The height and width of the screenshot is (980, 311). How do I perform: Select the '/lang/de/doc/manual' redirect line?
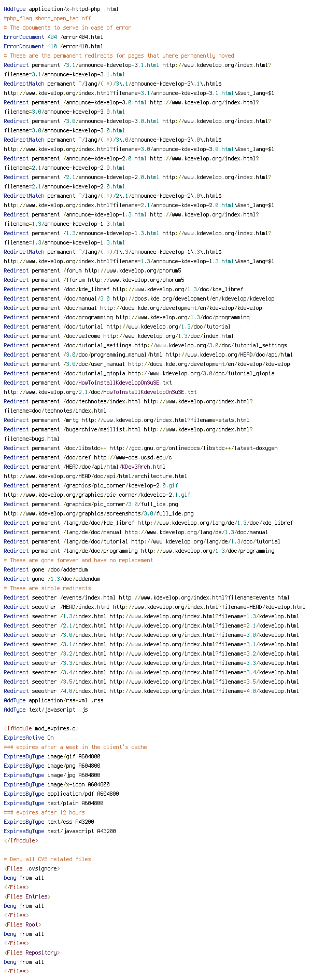[x=136, y=532]
